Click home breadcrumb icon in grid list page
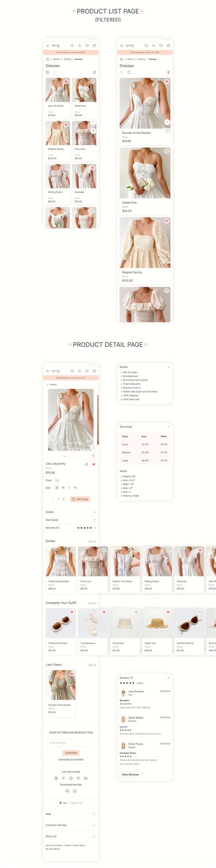This screenshot has width=216, height=868. [47, 59]
